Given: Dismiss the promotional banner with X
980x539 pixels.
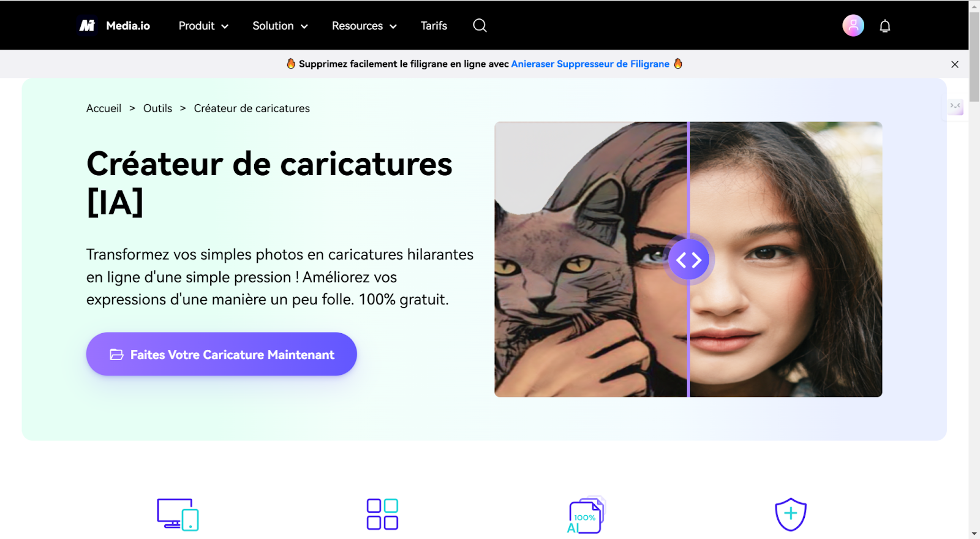Looking at the screenshot, I should (955, 64).
